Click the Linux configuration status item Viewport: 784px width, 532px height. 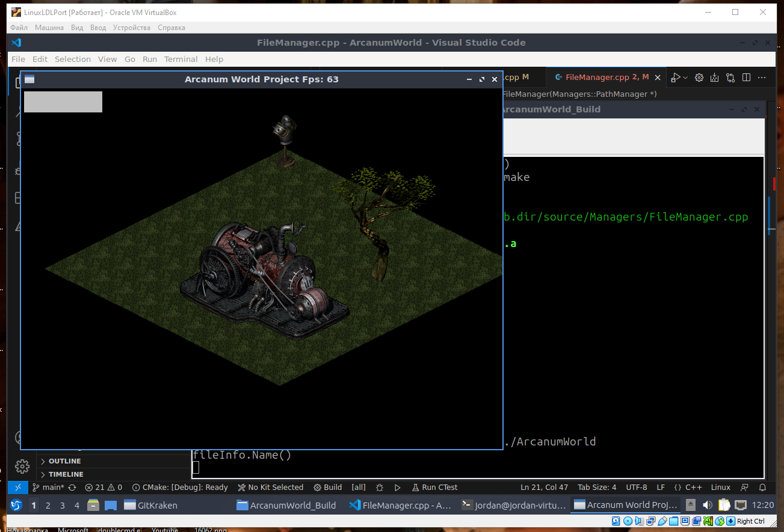721,488
